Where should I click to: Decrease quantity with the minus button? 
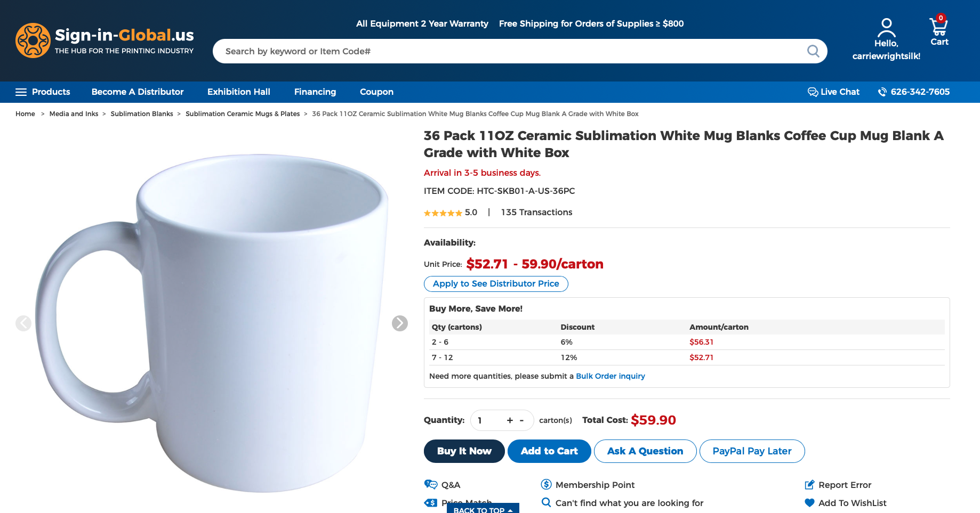click(521, 420)
